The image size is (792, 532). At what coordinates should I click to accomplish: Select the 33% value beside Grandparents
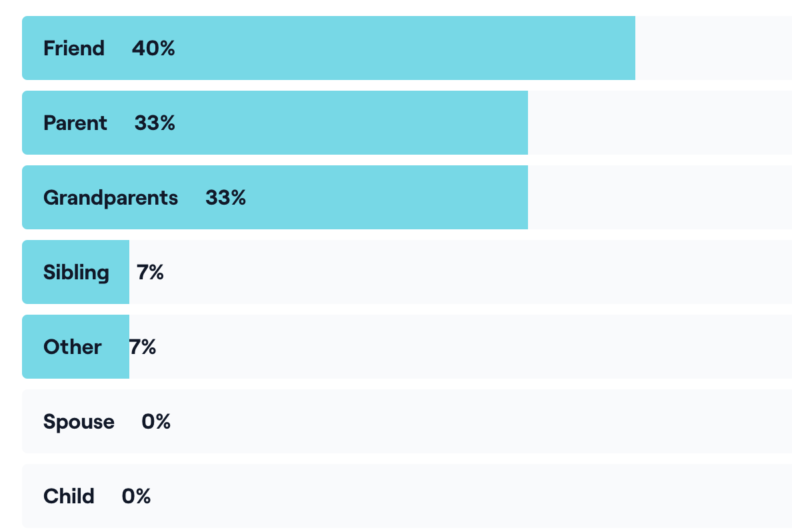pyautogui.click(x=225, y=197)
